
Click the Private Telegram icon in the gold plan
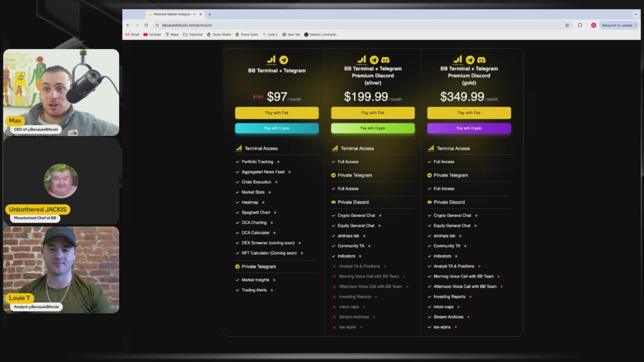tap(429, 175)
